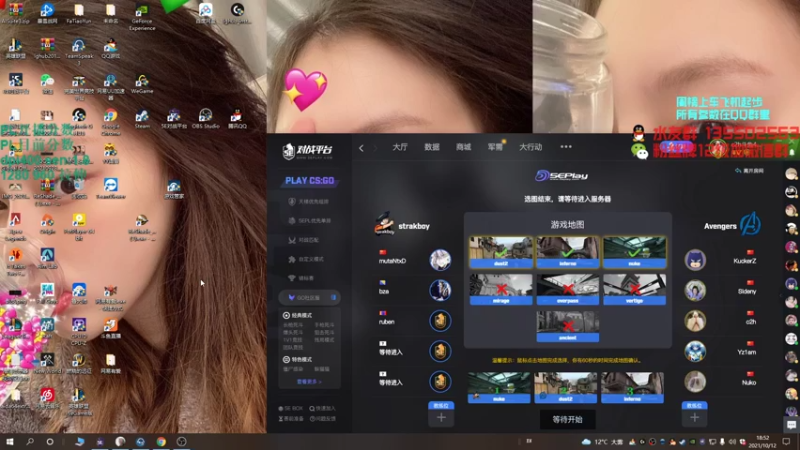This screenshot has height=450, width=800.
Task: Click KuckerZ player avatar
Action: pos(695,260)
